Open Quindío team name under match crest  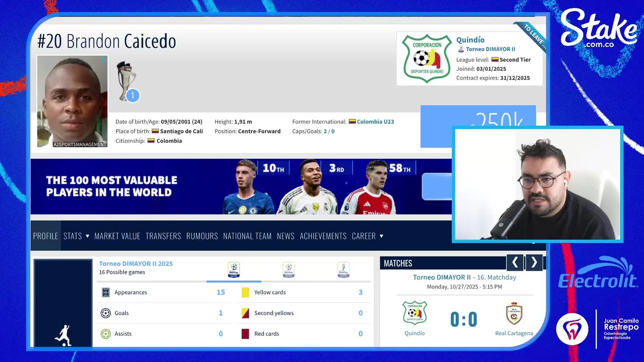[415, 333]
